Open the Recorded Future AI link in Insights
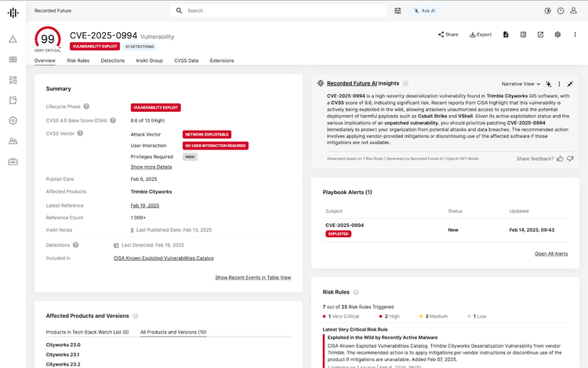The image size is (588, 368). click(x=352, y=84)
